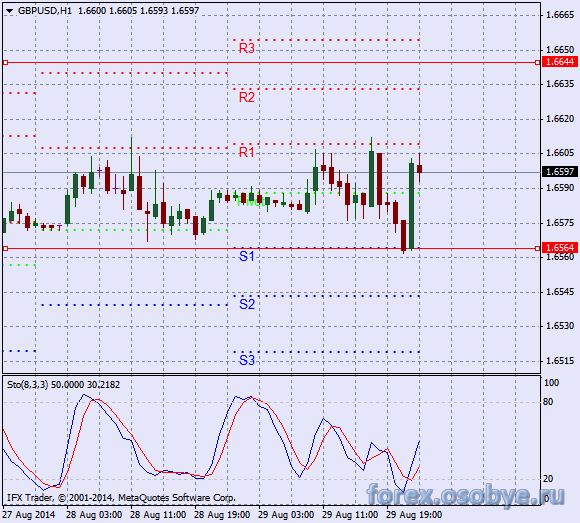Image resolution: width=580 pixels, height=523 pixels.
Task: Click the 29 Aug 11:00 time marker
Action: 350,515
